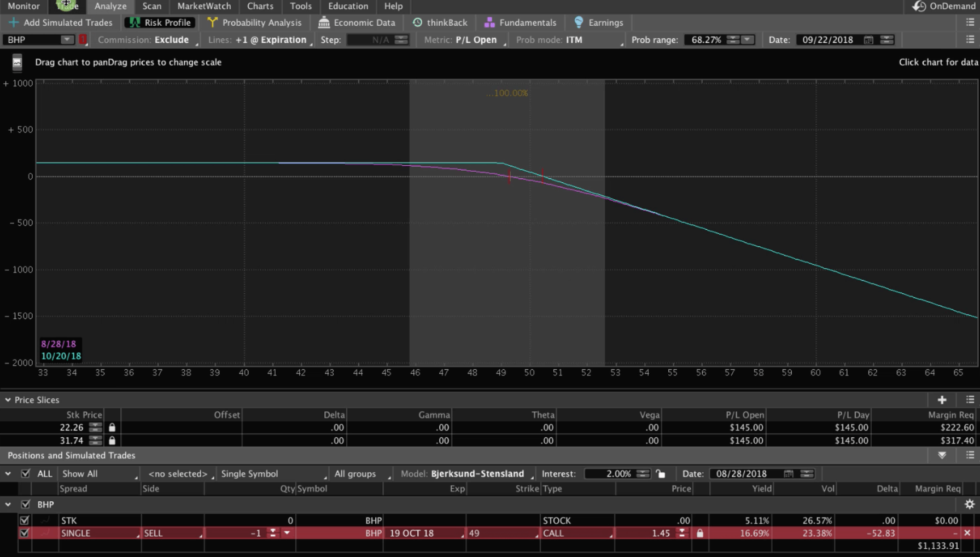Screen dimensions: 980x557
Task: Open the Show All dropdown
Action: (x=99, y=474)
